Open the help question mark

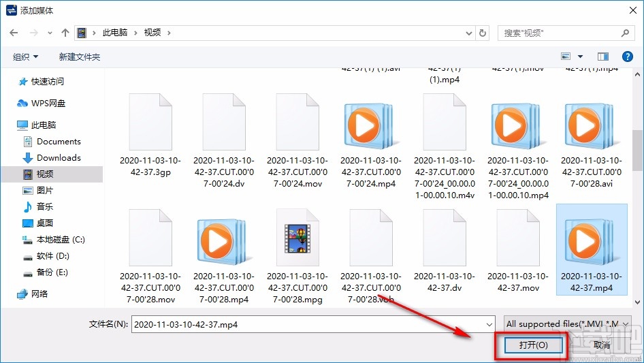627,57
